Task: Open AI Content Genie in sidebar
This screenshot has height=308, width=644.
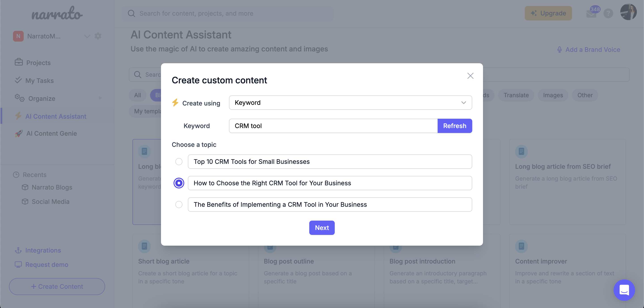Action: (51, 133)
